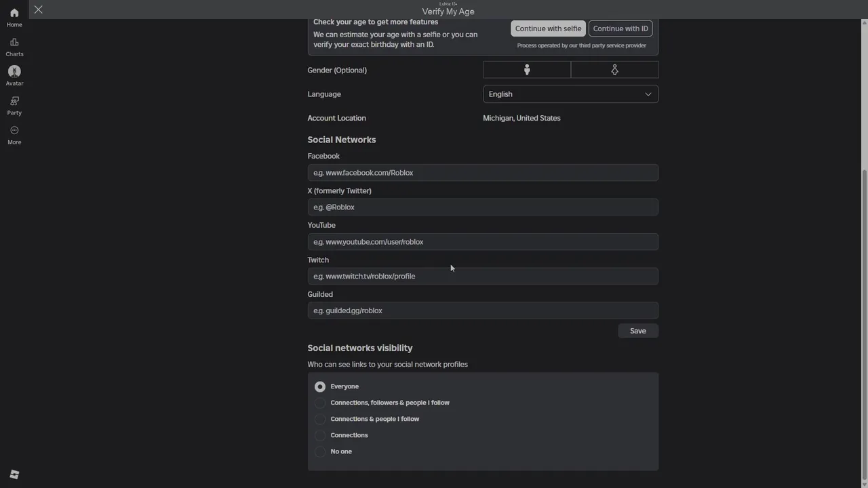The height and width of the screenshot is (488, 868).
Task: Open the More menu icon
Action: click(14, 131)
